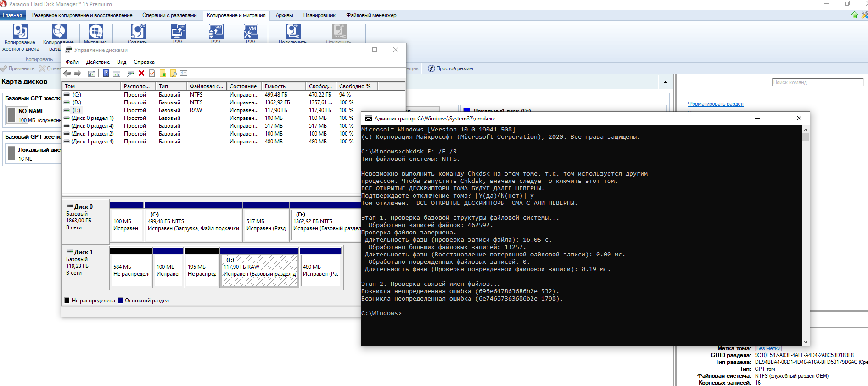
Task: Click the P2V icon with the wrench tools
Action: click(x=251, y=31)
